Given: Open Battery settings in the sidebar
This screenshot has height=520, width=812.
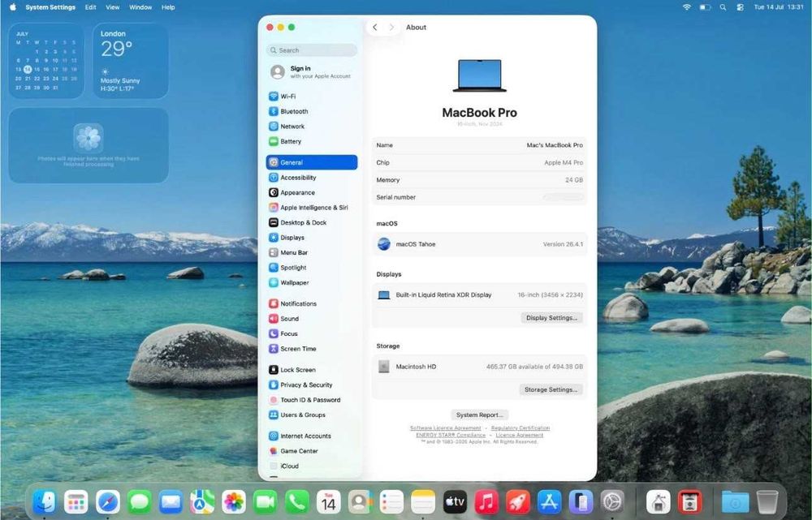Looking at the screenshot, I should [x=311, y=141].
